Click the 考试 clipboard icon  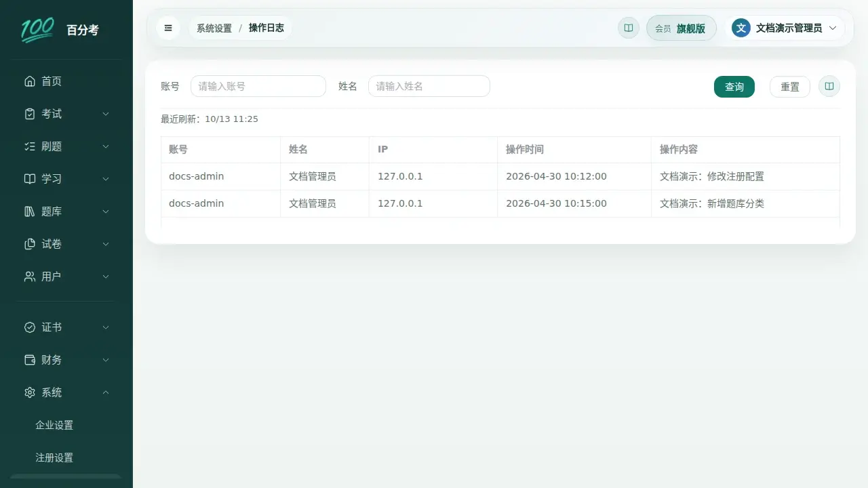point(30,114)
